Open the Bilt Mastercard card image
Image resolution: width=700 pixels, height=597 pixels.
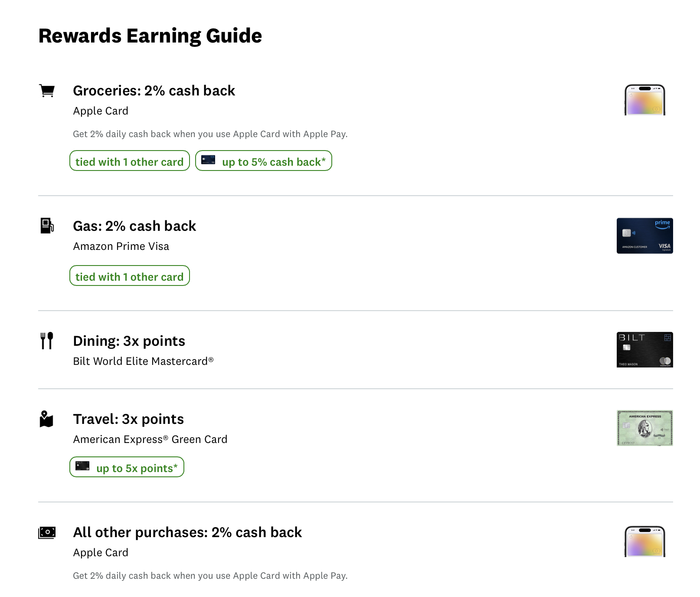pyautogui.click(x=644, y=350)
